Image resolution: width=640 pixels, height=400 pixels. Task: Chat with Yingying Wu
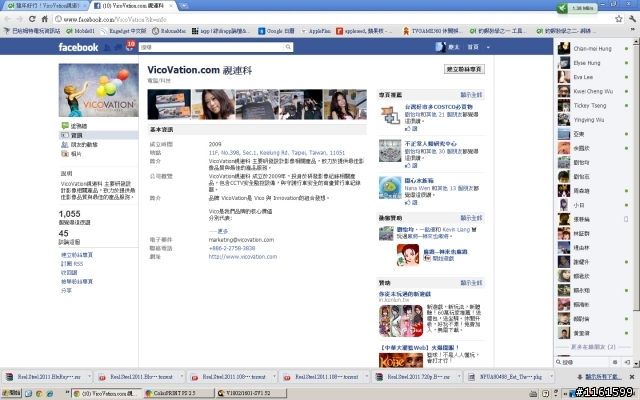coord(593,120)
